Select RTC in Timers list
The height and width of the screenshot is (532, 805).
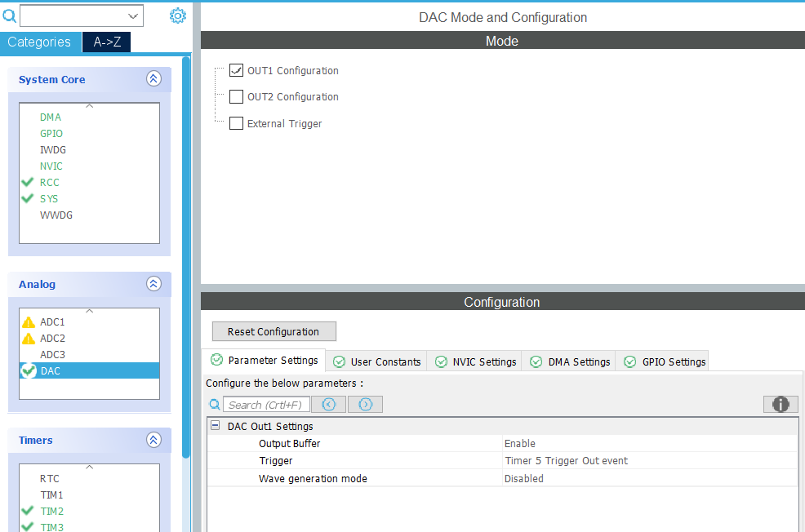tap(49, 479)
